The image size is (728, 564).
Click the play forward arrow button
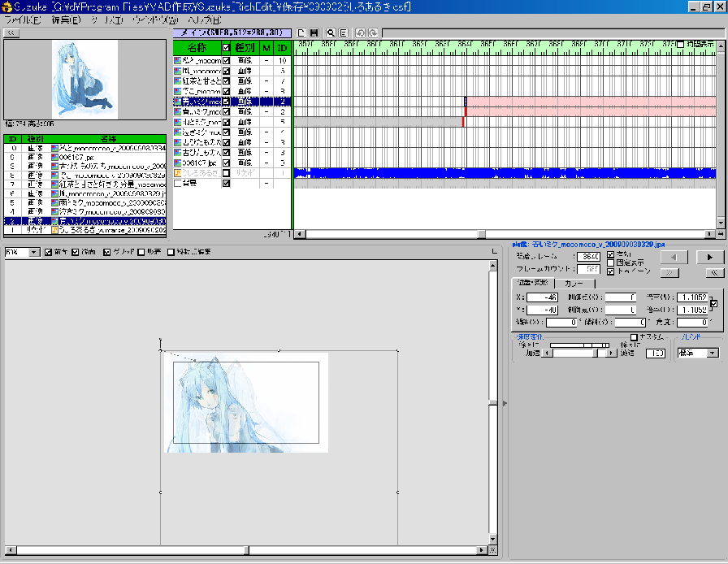710,257
